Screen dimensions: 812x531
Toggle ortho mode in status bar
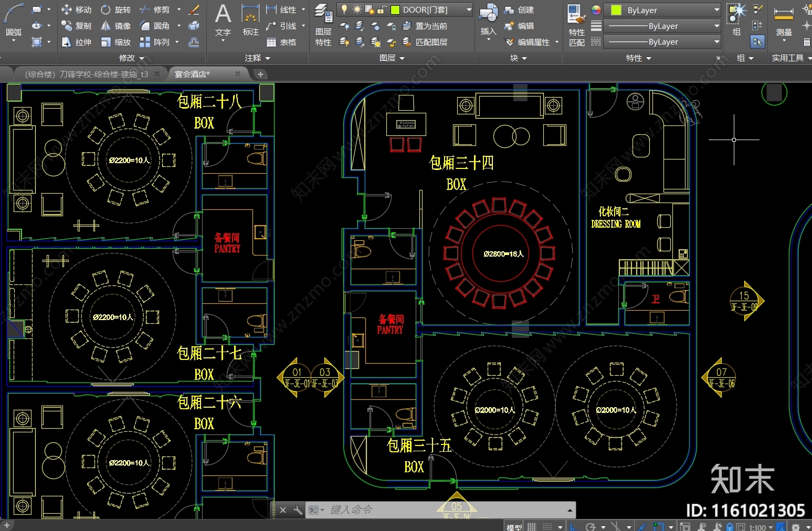pos(573,526)
